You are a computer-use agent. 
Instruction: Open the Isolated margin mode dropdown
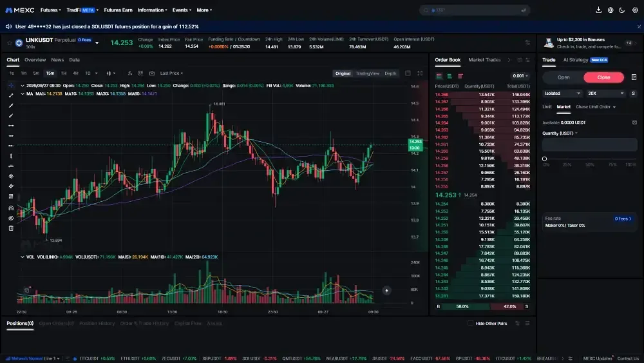562,93
